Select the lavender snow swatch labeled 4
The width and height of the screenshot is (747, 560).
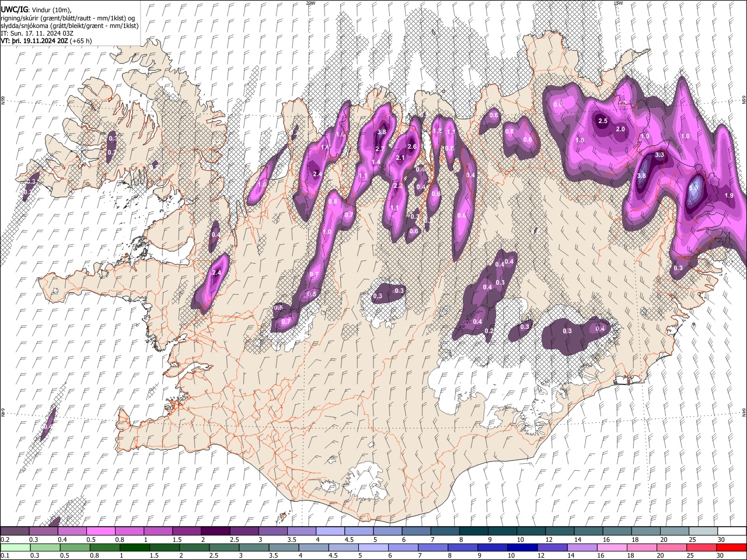pyautogui.click(x=329, y=531)
